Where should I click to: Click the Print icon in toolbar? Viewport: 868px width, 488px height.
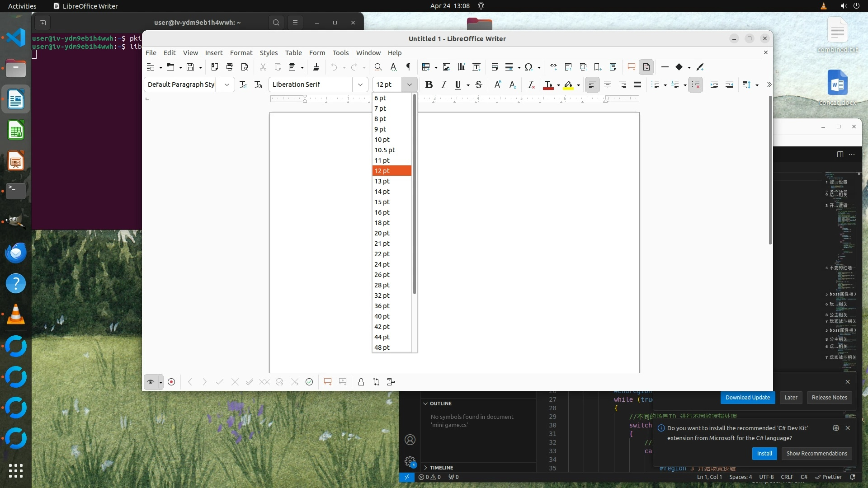[x=230, y=67]
